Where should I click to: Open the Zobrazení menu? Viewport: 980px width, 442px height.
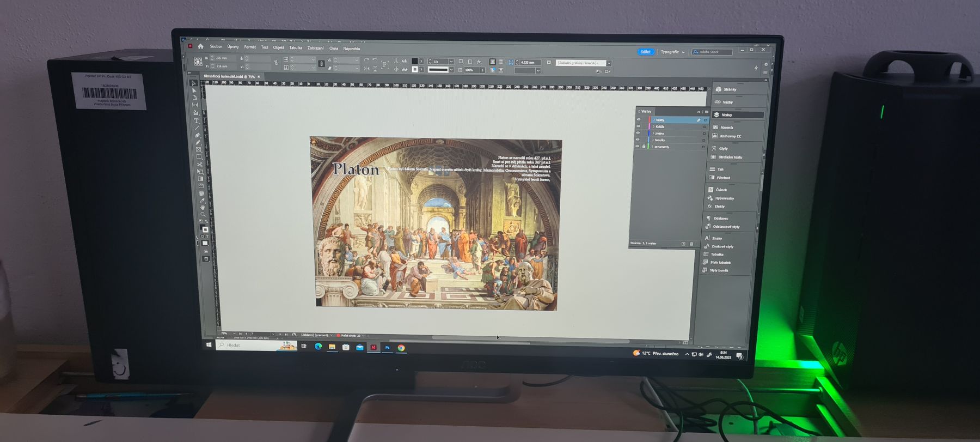(315, 48)
